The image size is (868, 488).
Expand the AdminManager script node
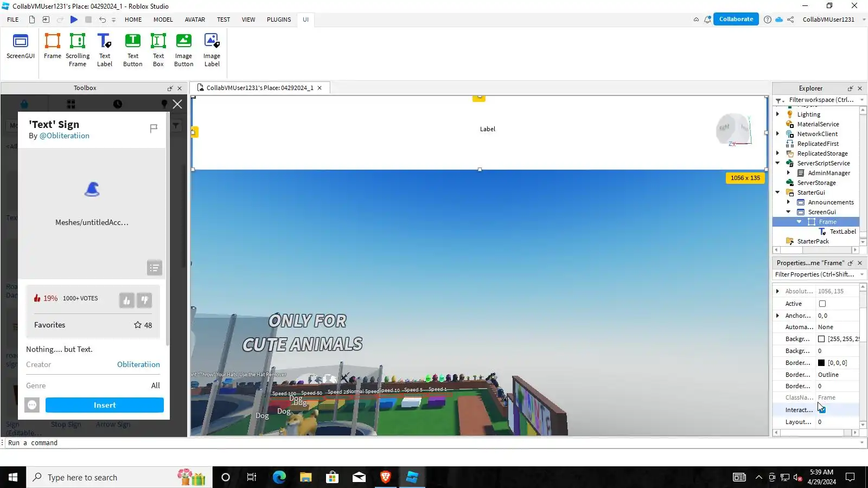click(789, 173)
